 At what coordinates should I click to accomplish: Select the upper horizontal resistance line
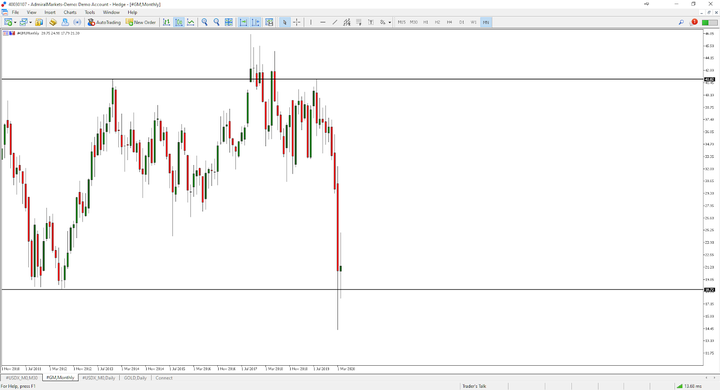tap(352, 79)
